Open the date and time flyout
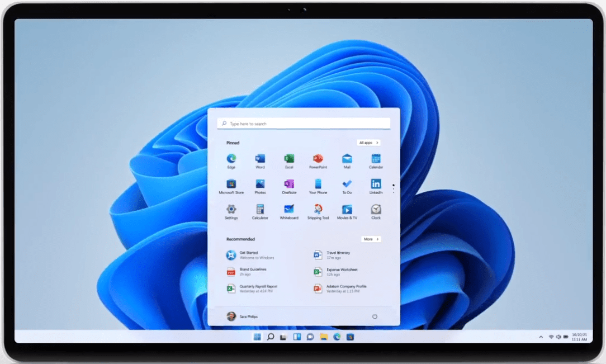This screenshot has width=606, height=364. click(x=579, y=337)
